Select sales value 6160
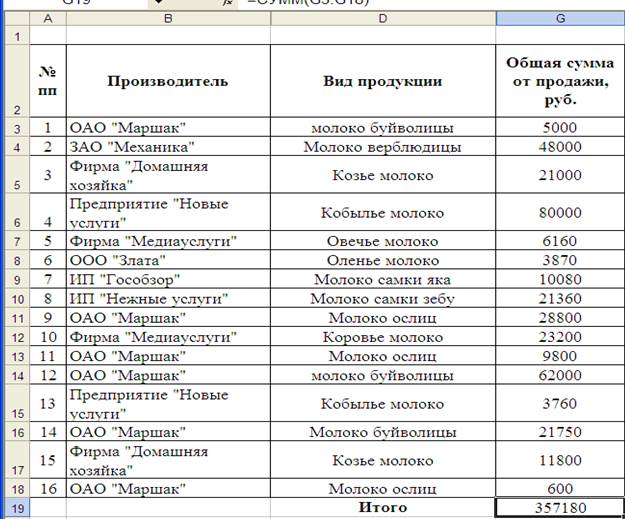 560,241
